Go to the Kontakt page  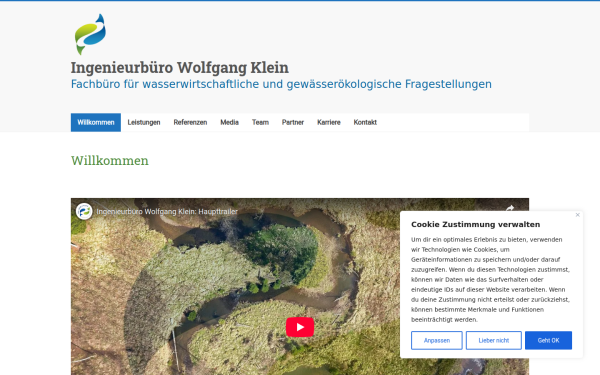[365, 122]
